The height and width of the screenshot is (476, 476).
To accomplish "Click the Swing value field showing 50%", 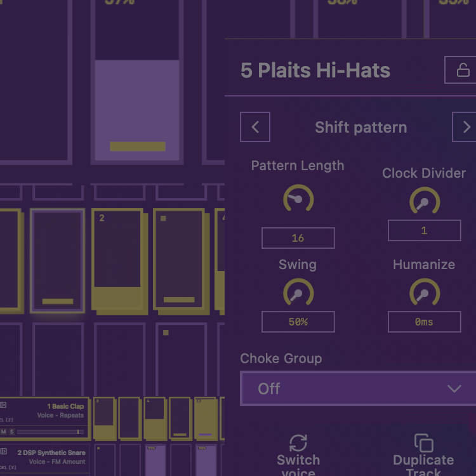I will 298,322.
